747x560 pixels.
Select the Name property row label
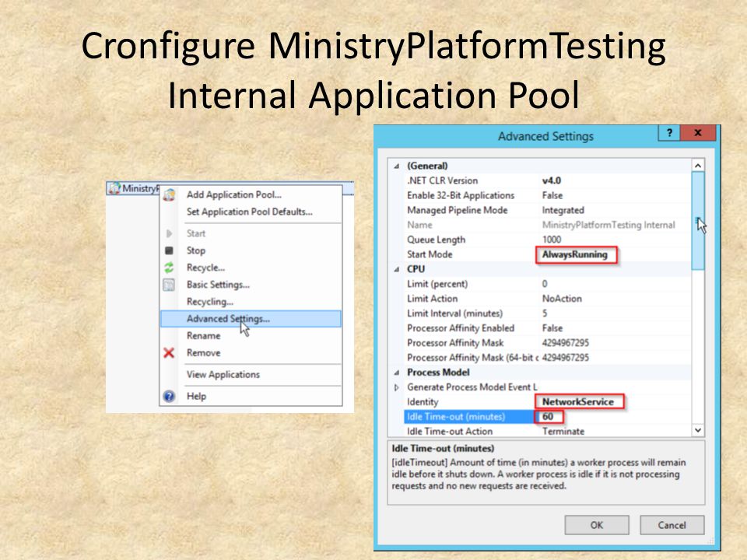pyautogui.click(x=419, y=225)
